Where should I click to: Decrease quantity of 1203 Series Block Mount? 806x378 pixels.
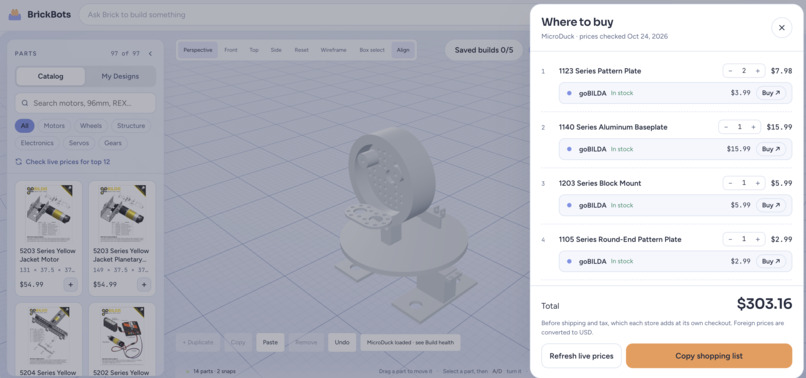coord(730,183)
